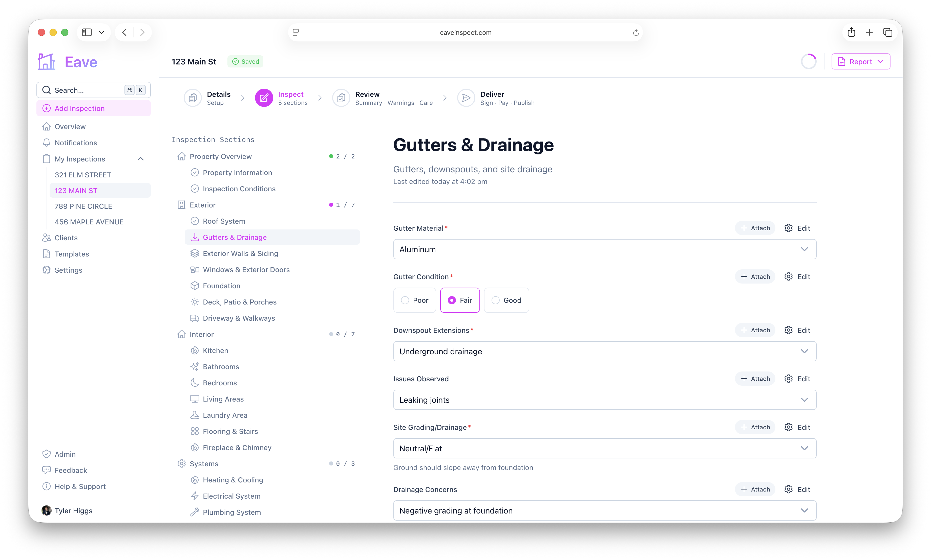Viewport: 931px width, 560px height.
Task: Click the sidebar Search field
Action: [x=93, y=90]
